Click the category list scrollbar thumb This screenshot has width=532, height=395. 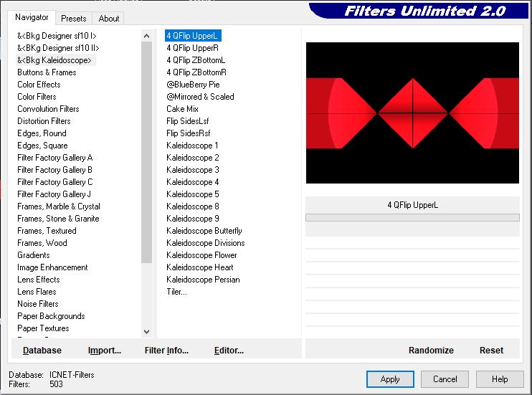pyautogui.click(x=146, y=152)
